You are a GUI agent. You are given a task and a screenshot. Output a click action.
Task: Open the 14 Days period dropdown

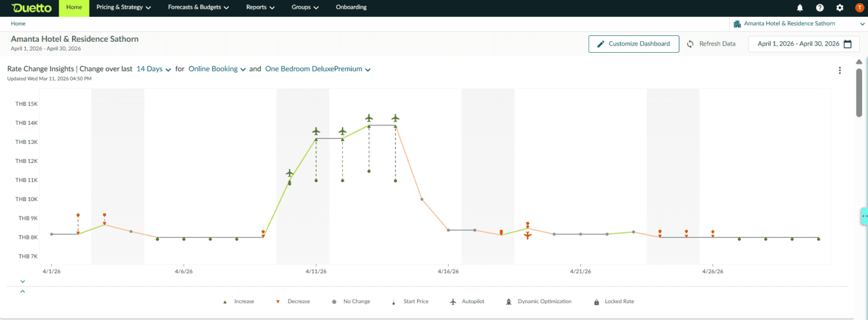pyautogui.click(x=154, y=69)
